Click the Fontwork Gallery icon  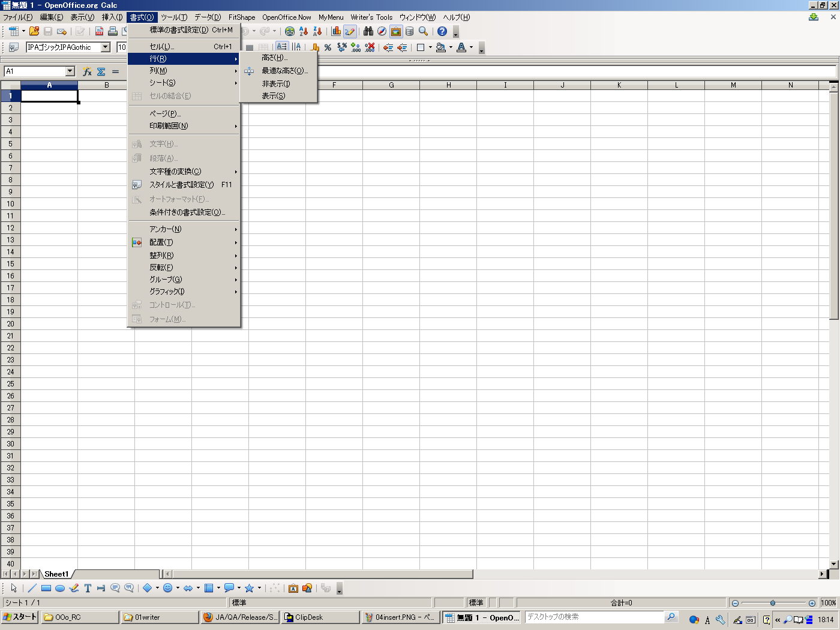pyautogui.click(x=293, y=588)
